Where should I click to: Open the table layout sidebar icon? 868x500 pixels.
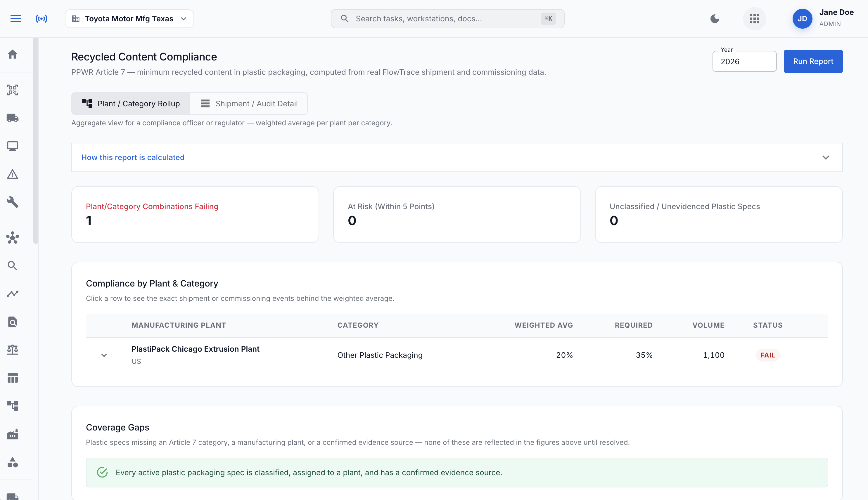point(13,378)
